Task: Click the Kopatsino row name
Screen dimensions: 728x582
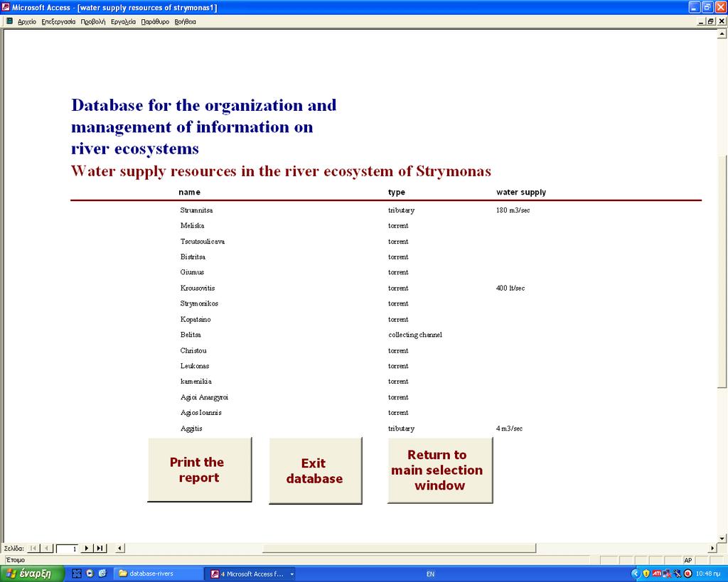Action: click(196, 319)
